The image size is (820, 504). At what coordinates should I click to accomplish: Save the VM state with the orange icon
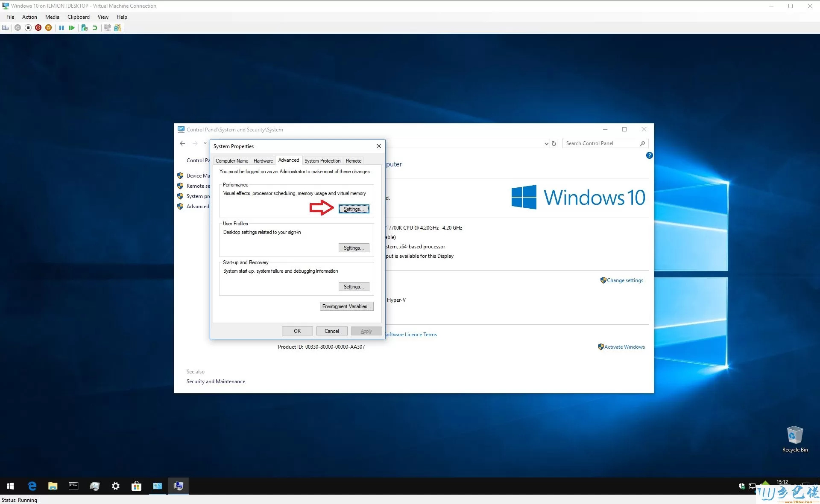click(x=49, y=28)
